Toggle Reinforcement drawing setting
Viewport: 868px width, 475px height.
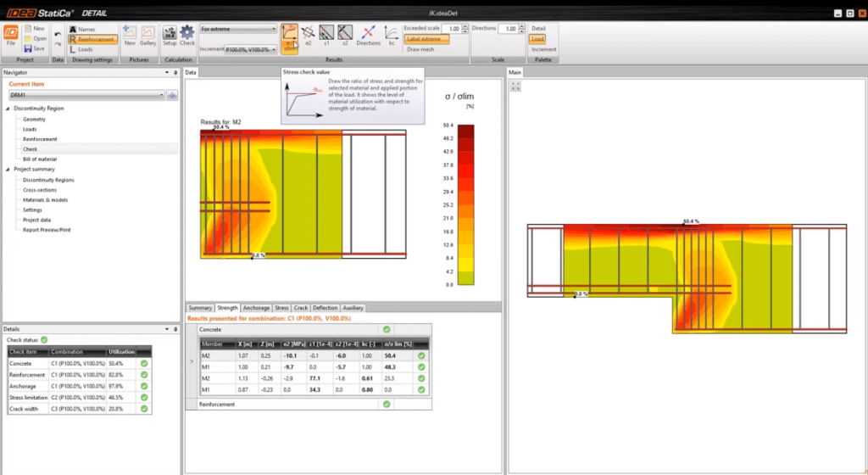pos(92,39)
